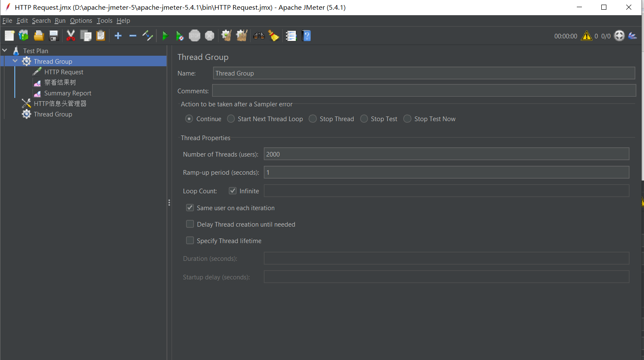Copy the selected element via Copy icon
The width and height of the screenshot is (644, 360).
pyautogui.click(x=86, y=36)
